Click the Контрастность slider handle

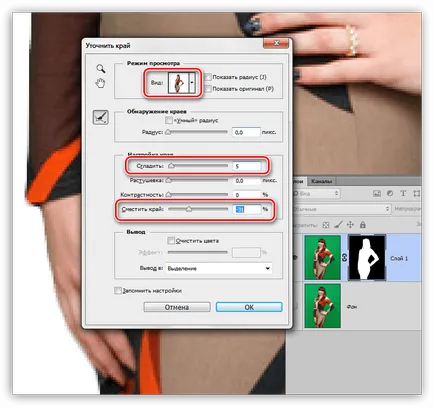tap(169, 194)
